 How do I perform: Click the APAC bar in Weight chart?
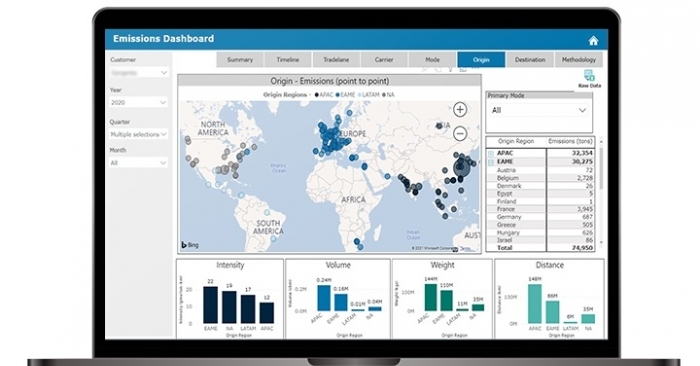431,297
